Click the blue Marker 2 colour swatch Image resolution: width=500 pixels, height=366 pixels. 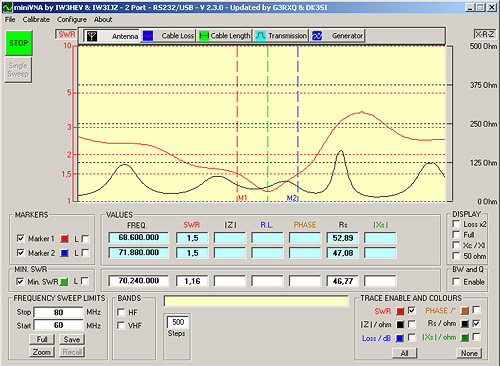point(64,253)
